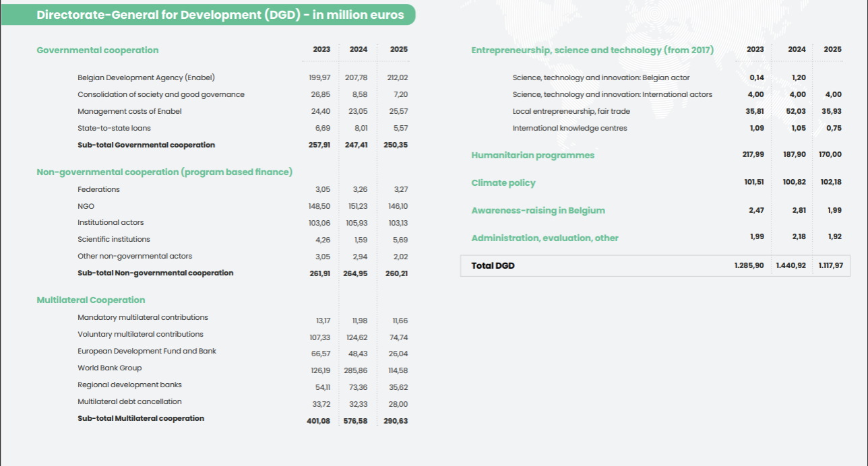
Task: Click the "Management costs of Enabel" label
Action: [129, 111]
